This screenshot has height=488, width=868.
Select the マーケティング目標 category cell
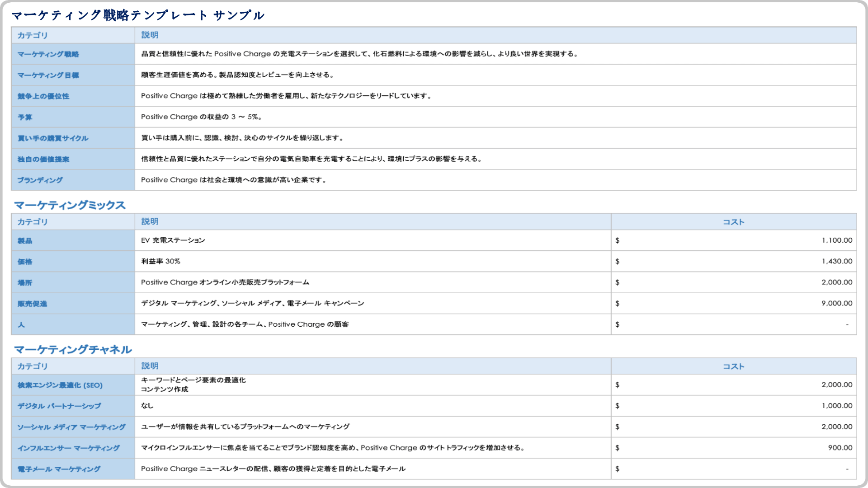(73, 75)
